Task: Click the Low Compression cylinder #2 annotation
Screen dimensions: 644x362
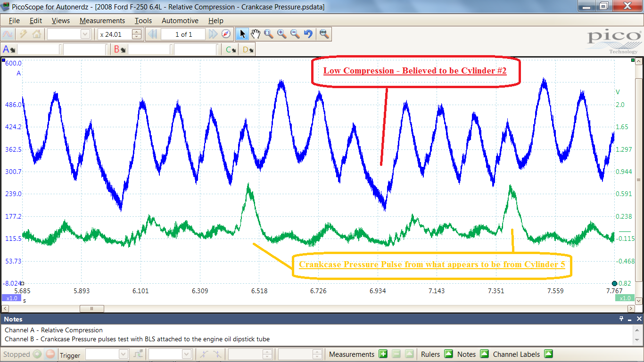Action: [x=415, y=71]
